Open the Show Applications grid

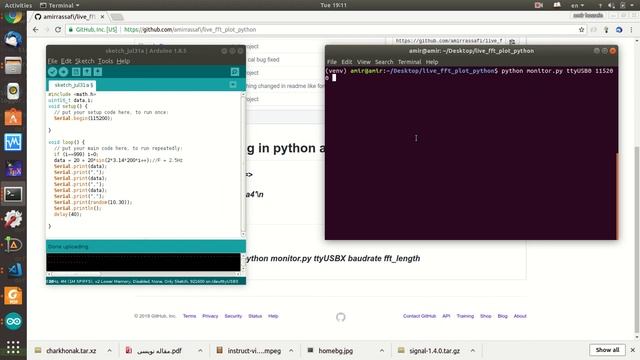pyautogui.click(x=13, y=347)
